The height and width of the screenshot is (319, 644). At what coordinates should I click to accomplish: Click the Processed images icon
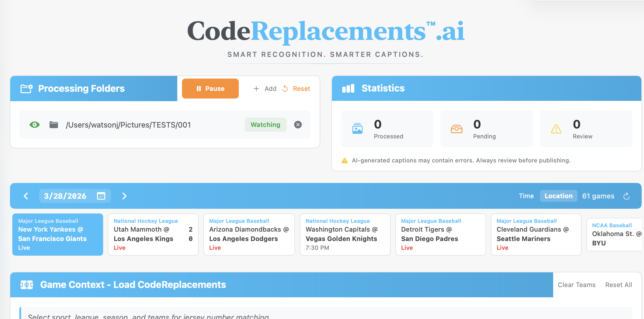[x=357, y=128]
